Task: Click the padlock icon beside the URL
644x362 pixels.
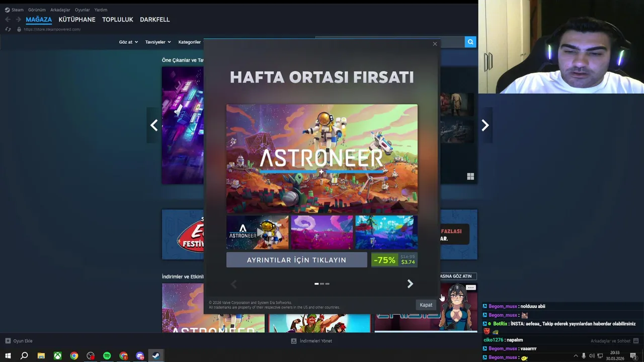Action: pyautogui.click(x=19, y=29)
